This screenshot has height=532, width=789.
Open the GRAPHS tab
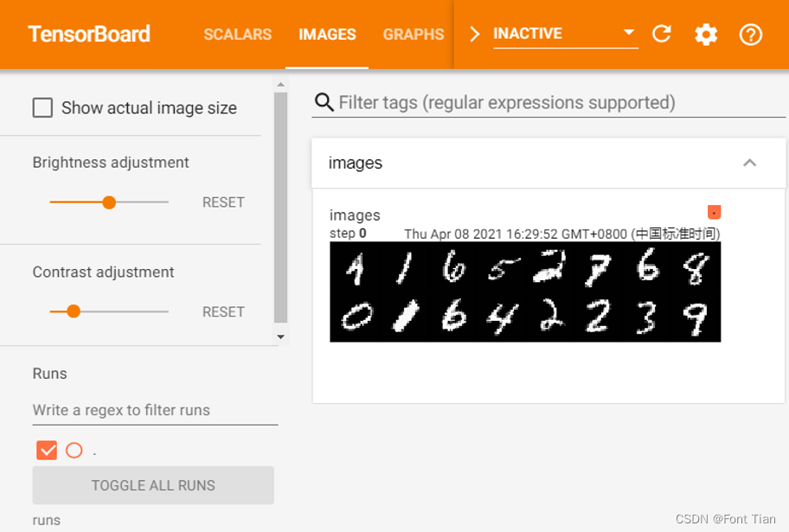[414, 35]
